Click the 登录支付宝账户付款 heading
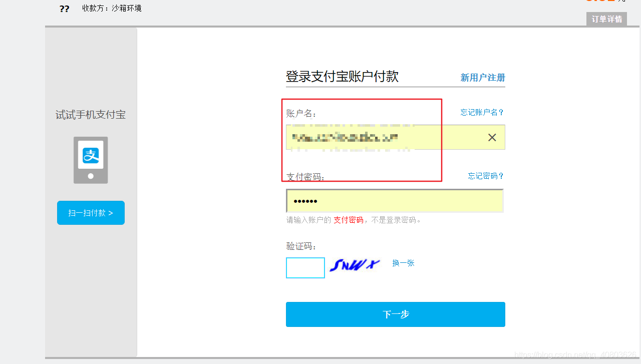 tap(342, 76)
